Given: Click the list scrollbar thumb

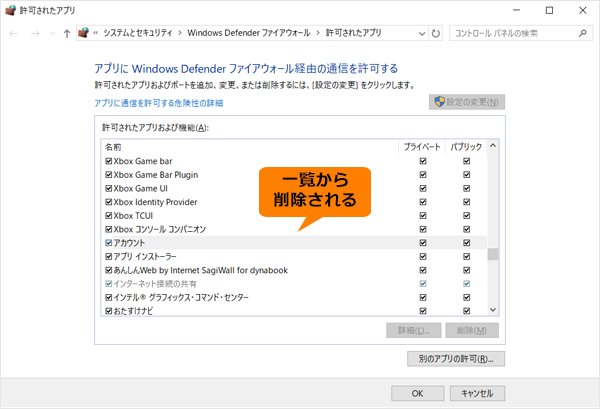Looking at the screenshot, I should click(493, 254).
